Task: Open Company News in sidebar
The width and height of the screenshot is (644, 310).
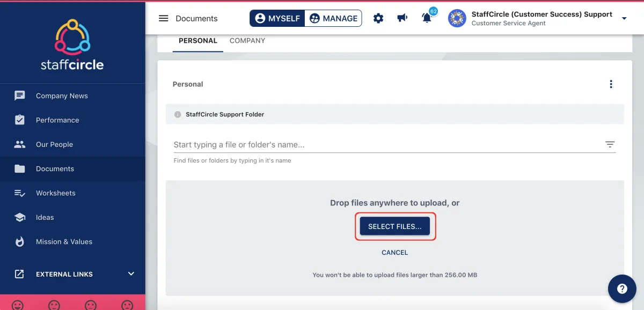Action: tap(72, 96)
